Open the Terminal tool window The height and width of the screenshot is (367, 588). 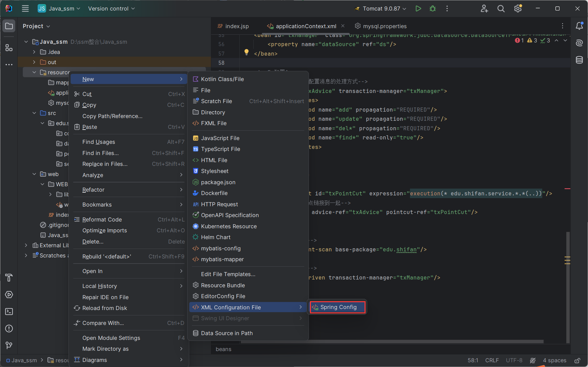point(9,311)
